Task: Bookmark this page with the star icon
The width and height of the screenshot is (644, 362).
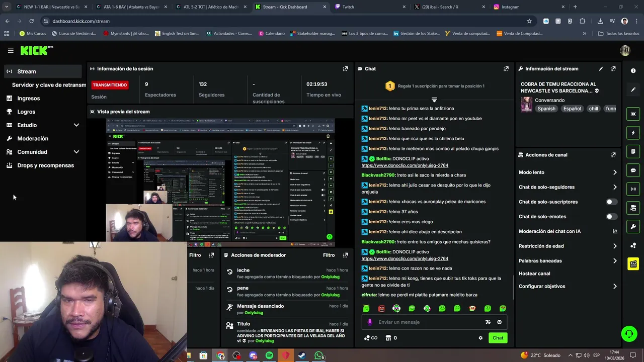Action: point(529,21)
